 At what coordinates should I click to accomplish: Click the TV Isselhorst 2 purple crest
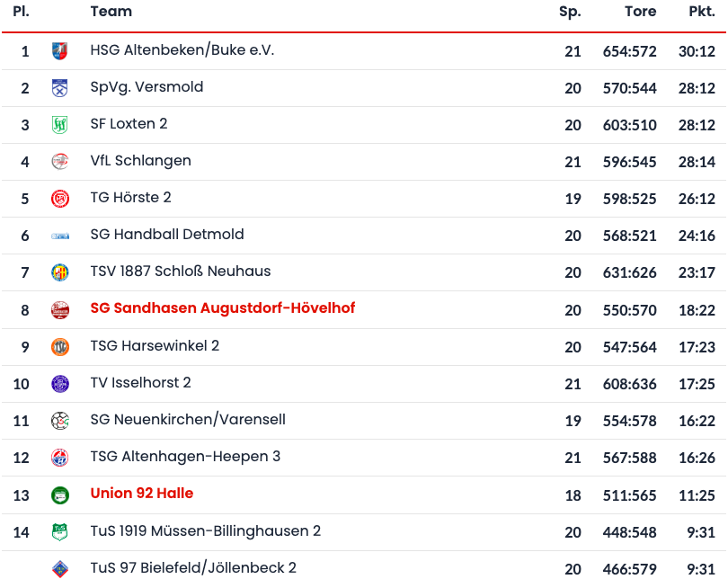60,384
